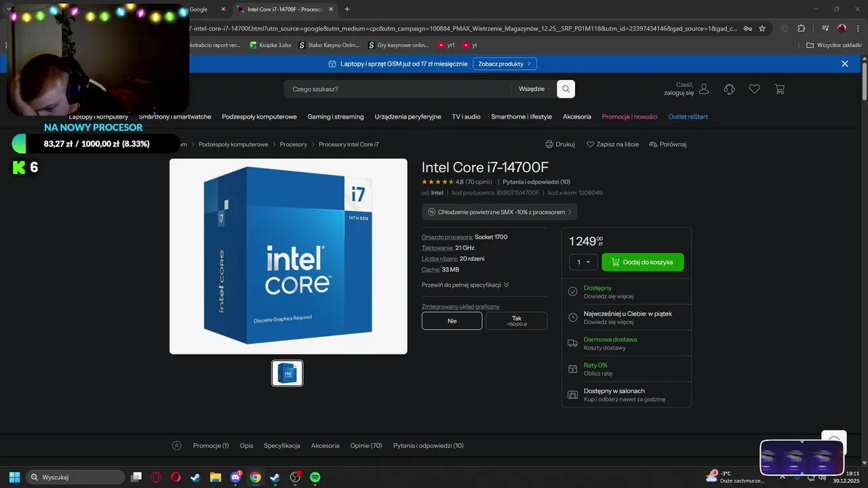The height and width of the screenshot is (488, 868).
Task: Open the password key icon in address bar
Action: coord(747,28)
